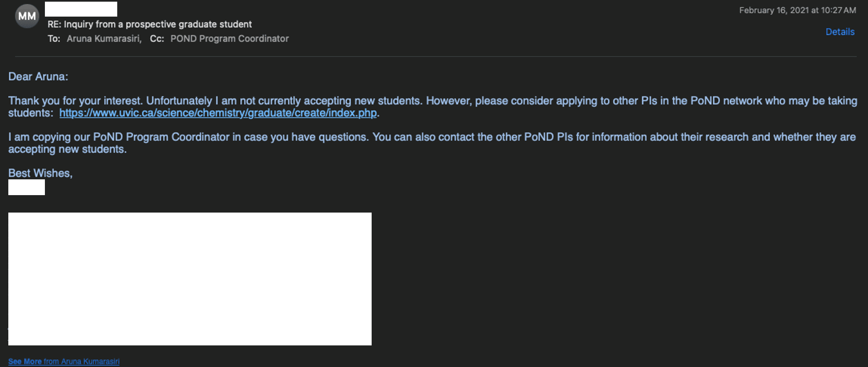The width and height of the screenshot is (868, 367).
Task: Open the uvic.ca chemistry graduate hyperlink
Action: coord(218,113)
